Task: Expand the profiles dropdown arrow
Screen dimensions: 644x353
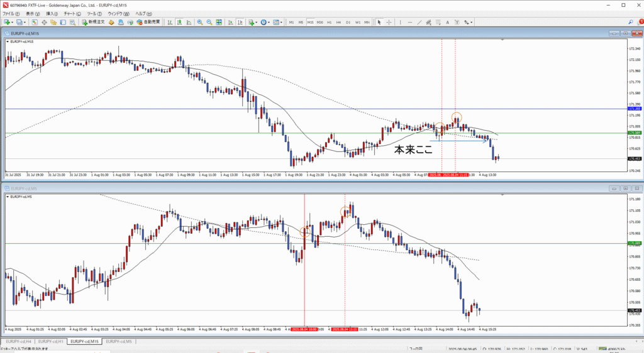Action: pyautogui.click(x=25, y=22)
